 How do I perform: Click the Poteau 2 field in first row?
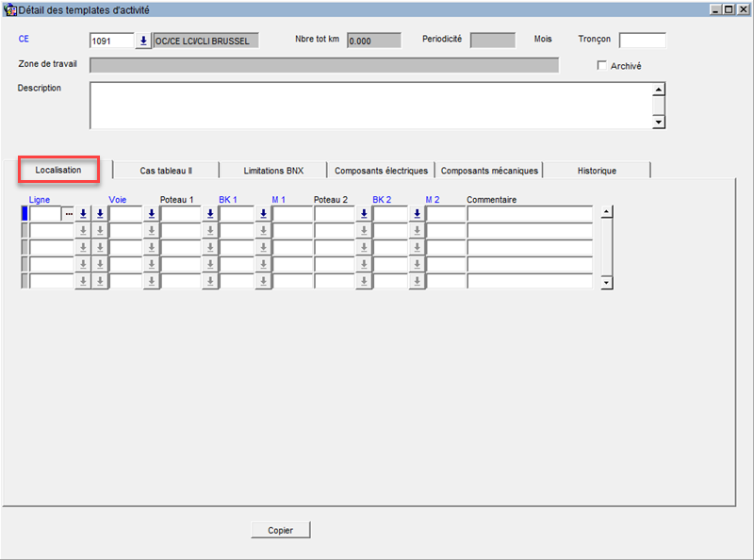click(x=335, y=214)
